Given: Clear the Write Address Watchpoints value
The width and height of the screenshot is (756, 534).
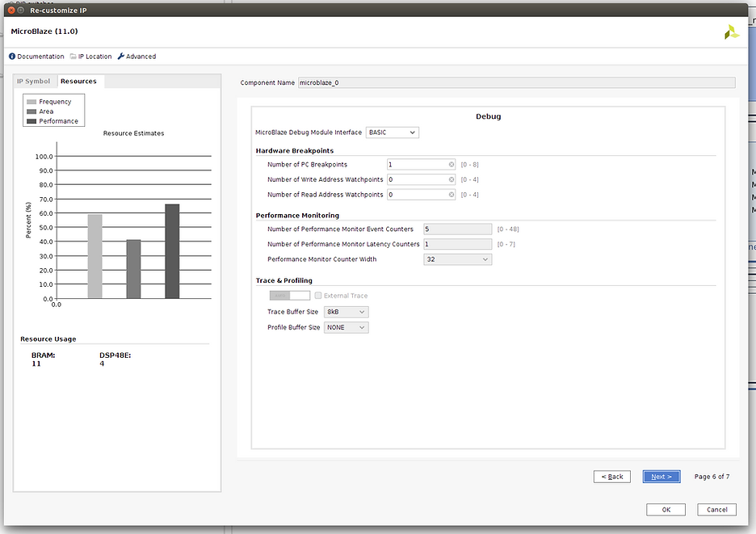Looking at the screenshot, I should pyautogui.click(x=451, y=179).
